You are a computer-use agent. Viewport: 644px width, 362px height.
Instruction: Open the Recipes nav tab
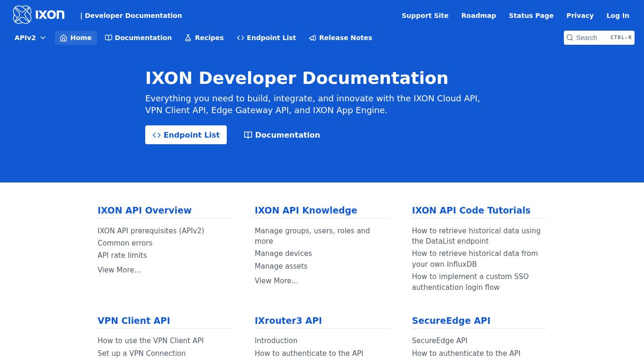[x=204, y=38]
